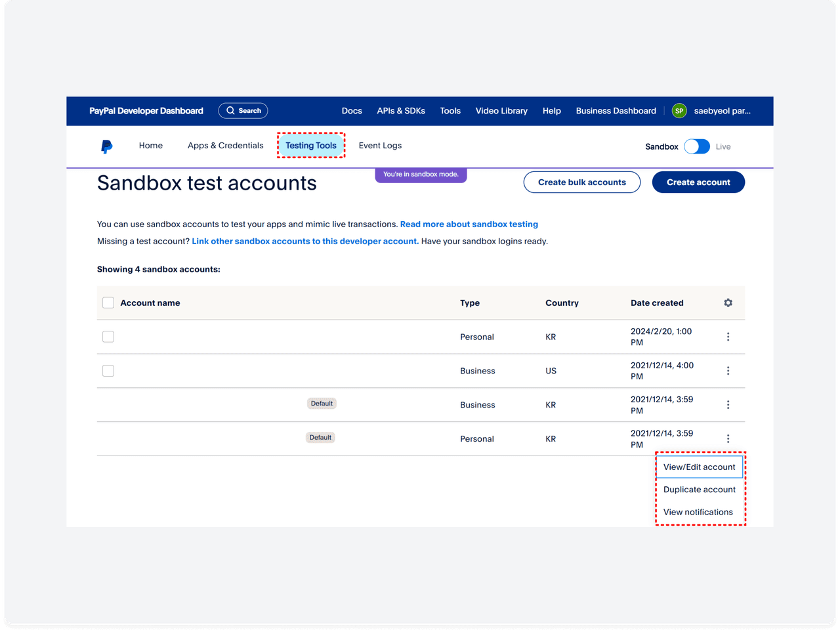This screenshot has width=840, height=632.
Task: Check the select-all Account name checkbox
Action: [x=108, y=303]
